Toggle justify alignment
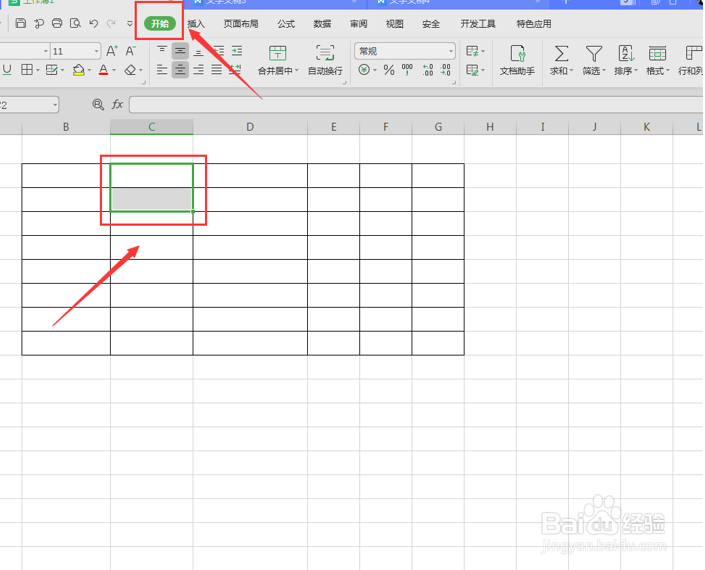The image size is (705, 570). click(217, 70)
